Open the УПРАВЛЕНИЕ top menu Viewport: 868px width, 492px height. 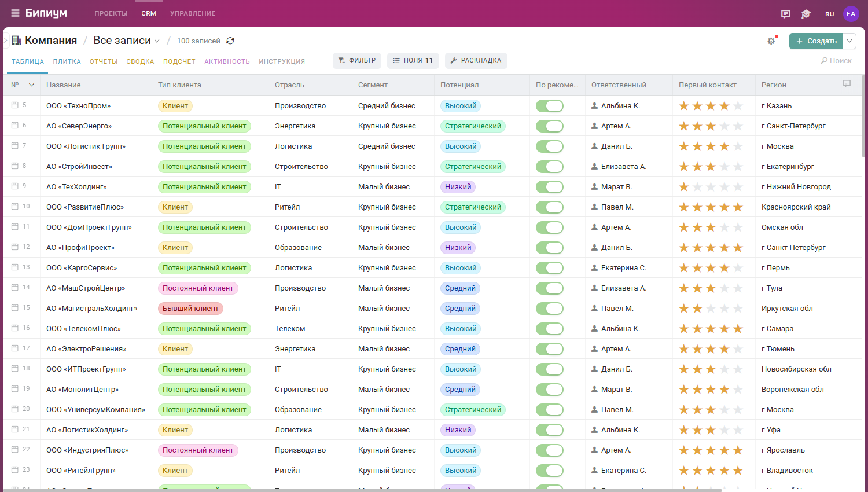pyautogui.click(x=193, y=13)
